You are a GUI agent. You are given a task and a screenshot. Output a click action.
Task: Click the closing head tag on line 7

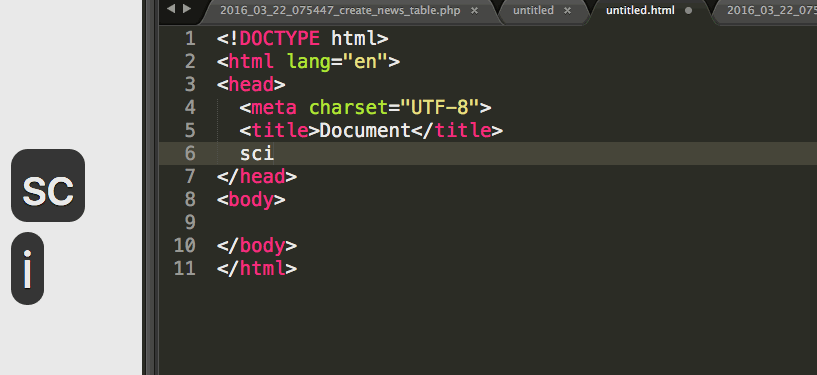point(257,176)
